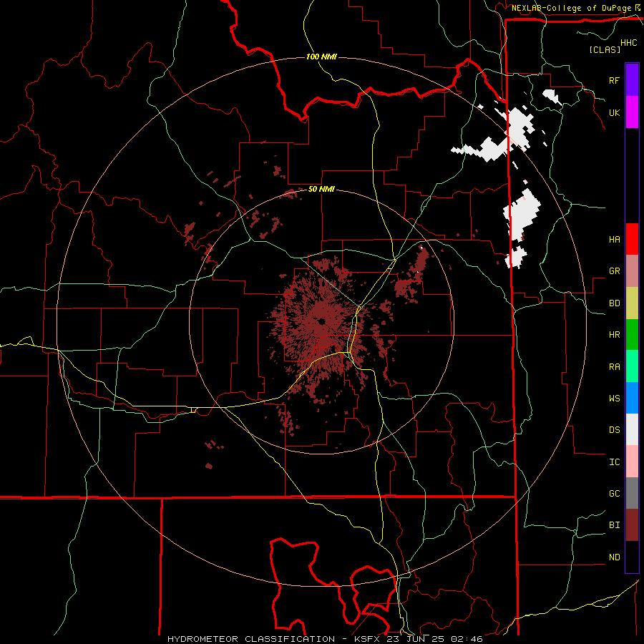The width and height of the screenshot is (644, 644).
Task: Click the IC legend label
Action: 614,462
